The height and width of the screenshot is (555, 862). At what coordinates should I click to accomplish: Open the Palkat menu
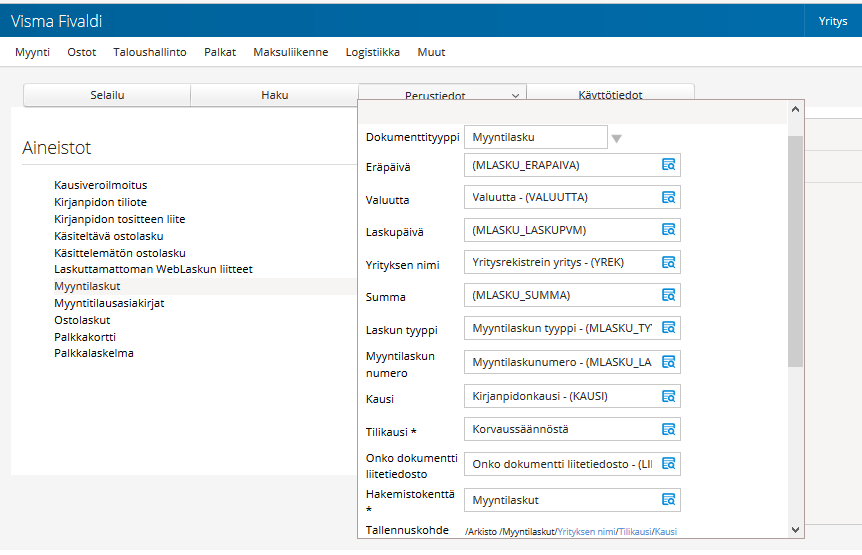pos(220,52)
